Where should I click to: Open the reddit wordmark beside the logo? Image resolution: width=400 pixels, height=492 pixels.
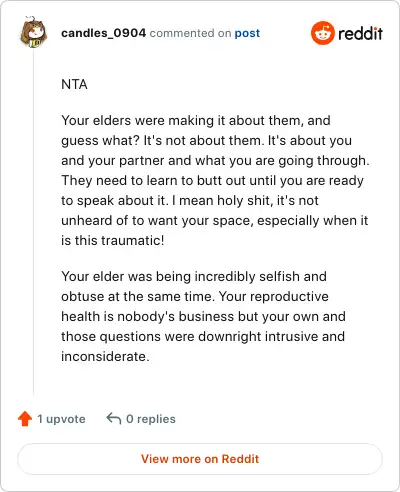360,33
